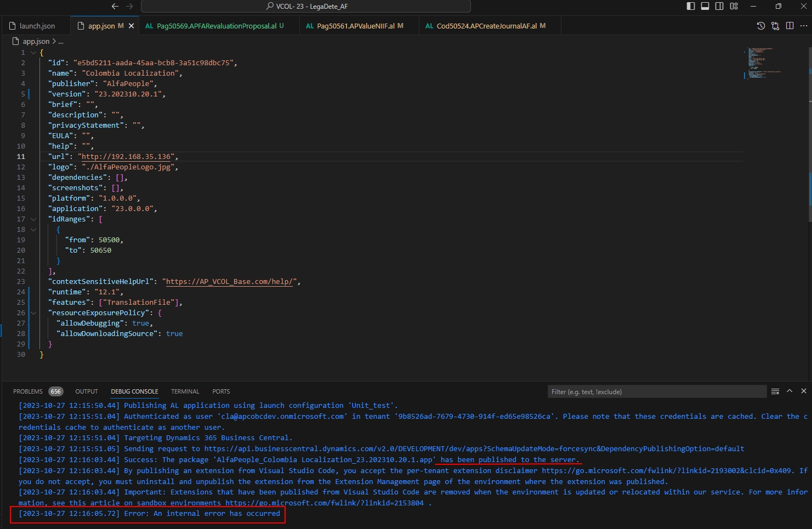The image size is (812, 529).
Task: Collapse the root JSON object at line 1
Action: [x=33, y=53]
